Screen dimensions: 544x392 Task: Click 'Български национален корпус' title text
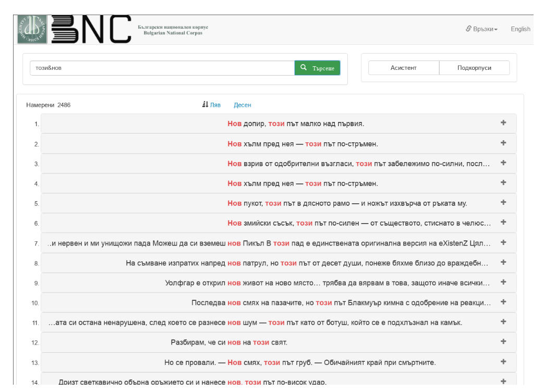click(x=173, y=27)
